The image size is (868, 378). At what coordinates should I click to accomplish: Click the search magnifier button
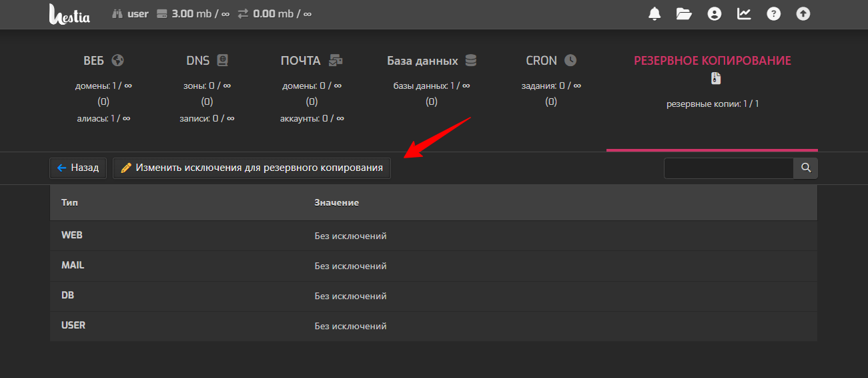(805, 168)
